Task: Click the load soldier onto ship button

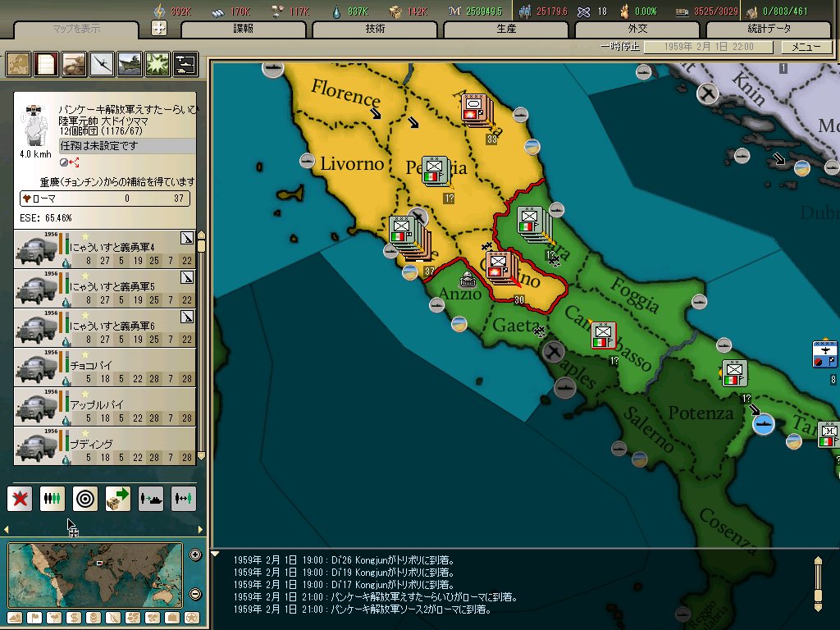Action: [151, 499]
